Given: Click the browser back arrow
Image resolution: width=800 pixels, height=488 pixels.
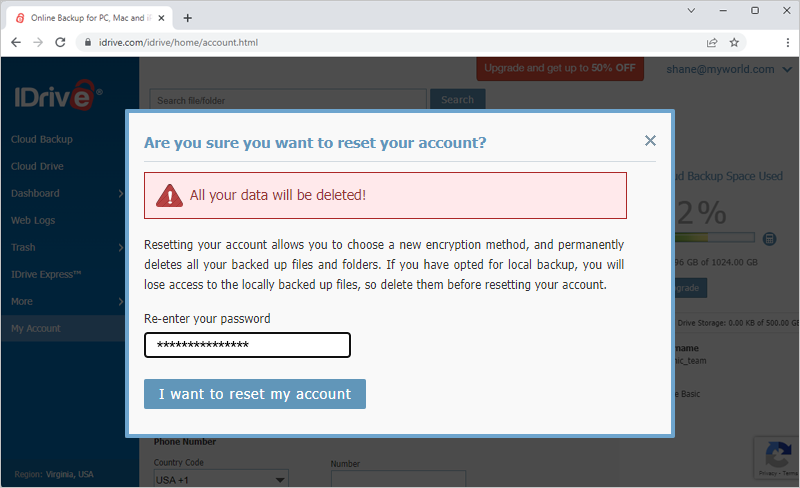Looking at the screenshot, I should click(x=16, y=42).
